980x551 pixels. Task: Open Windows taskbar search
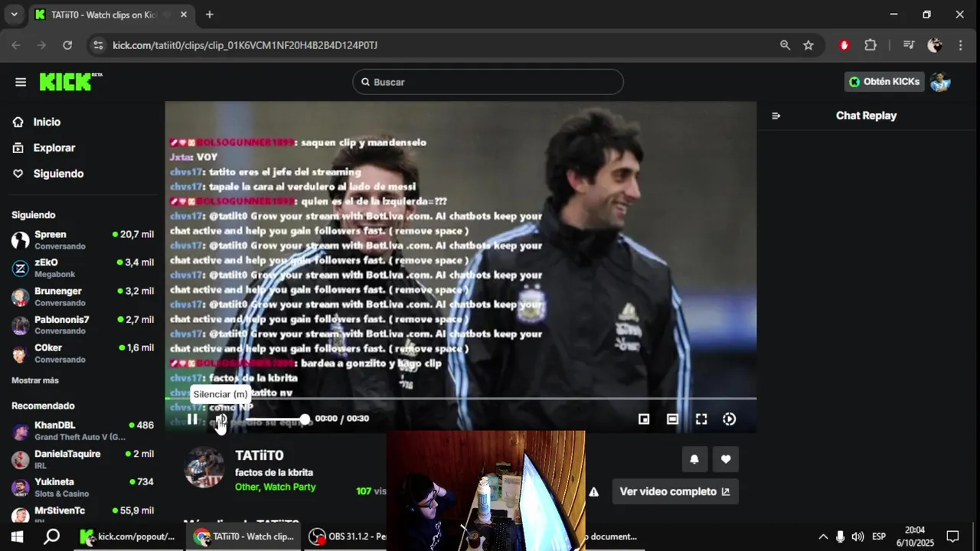tap(51, 536)
